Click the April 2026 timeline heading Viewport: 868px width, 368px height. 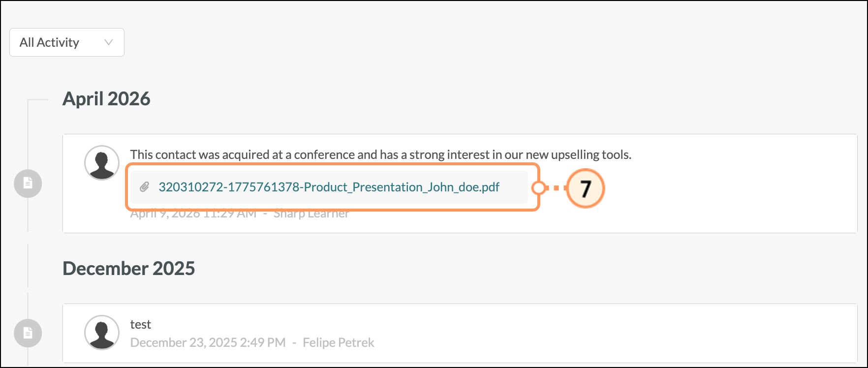pos(107,98)
